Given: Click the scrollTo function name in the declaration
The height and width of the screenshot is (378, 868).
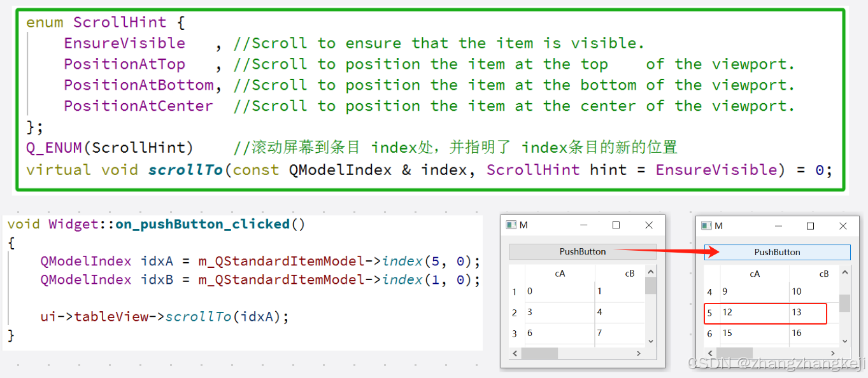Looking at the screenshot, I should pyautogui.click(x=185, y=170).
